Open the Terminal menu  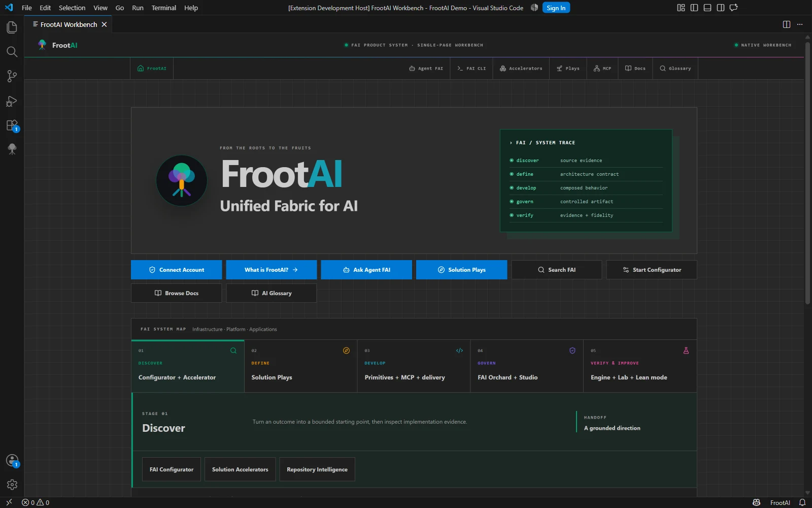164,8
